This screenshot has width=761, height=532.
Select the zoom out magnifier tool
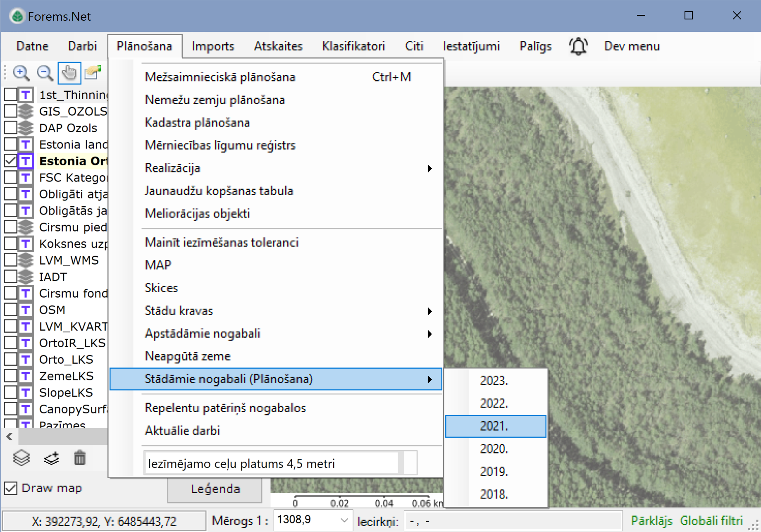[x=45, y=73]
